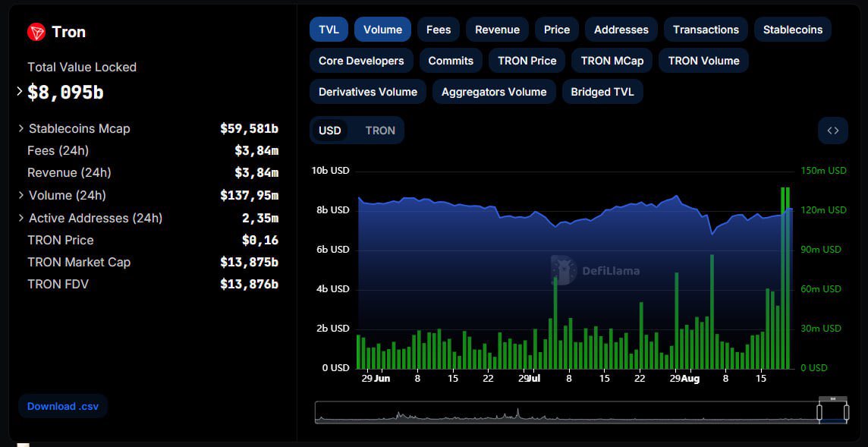The image size is (868, 447).
Task: Toggle the TVL chart metric
Action: [x=329, y=30]
